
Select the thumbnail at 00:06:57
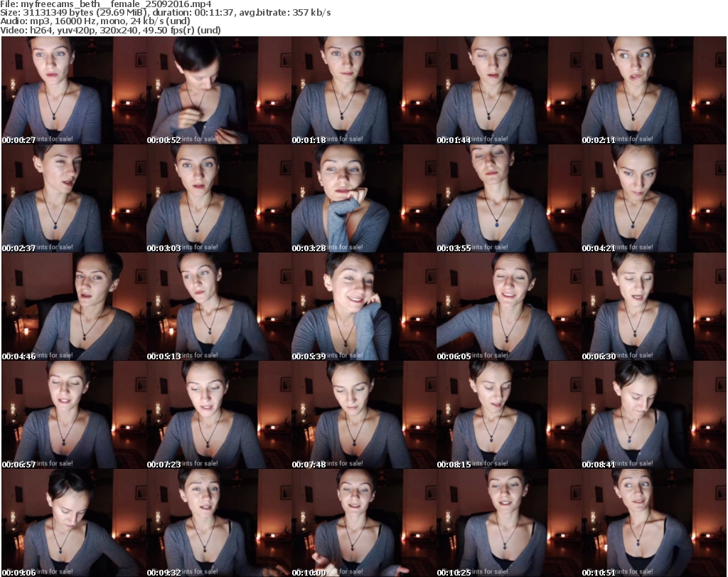click(x=74, y=415)
